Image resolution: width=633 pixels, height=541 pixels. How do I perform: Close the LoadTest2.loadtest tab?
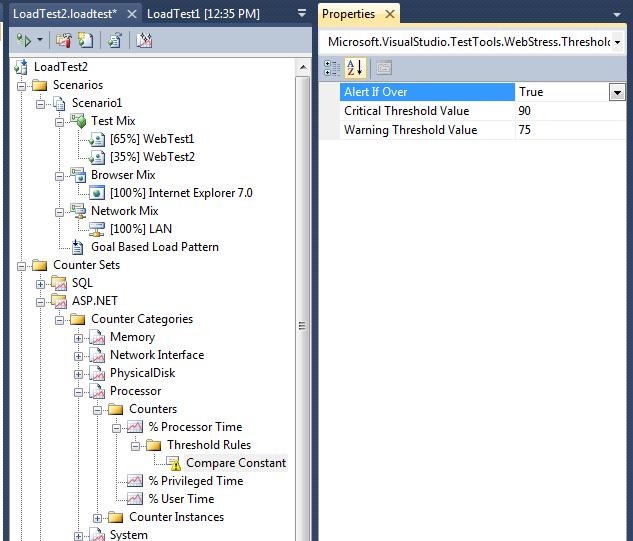[132, 14]
